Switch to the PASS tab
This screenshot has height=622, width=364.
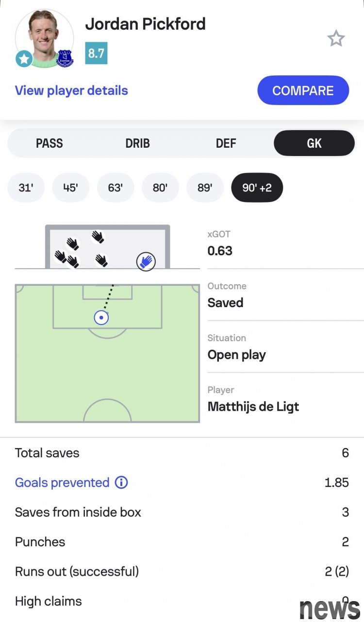click(50, 143)
